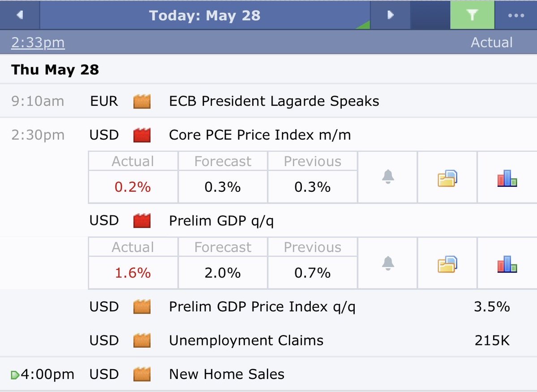Show the bar chart for Core PCE Price Index
Image resolution: width=537 pixels, height=392 pixels.
pyautogui.click(x=507, y=178)
